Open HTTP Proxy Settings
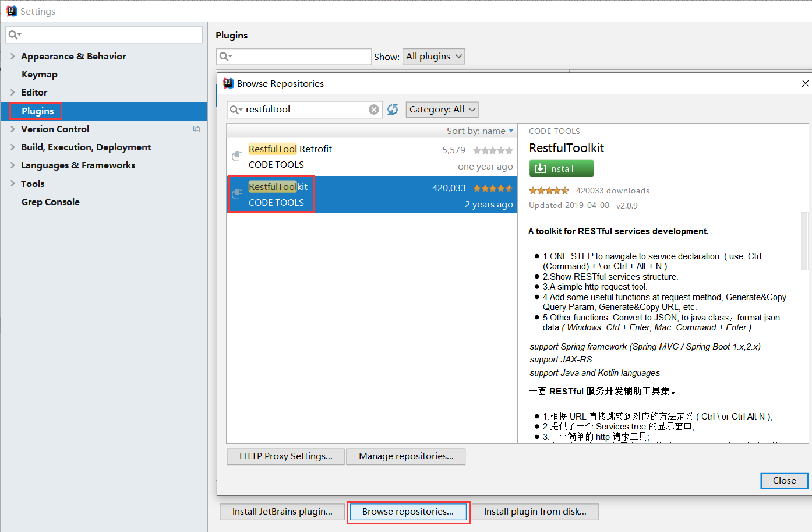Screen dimensions: 812x532 (x=286, y=456)
